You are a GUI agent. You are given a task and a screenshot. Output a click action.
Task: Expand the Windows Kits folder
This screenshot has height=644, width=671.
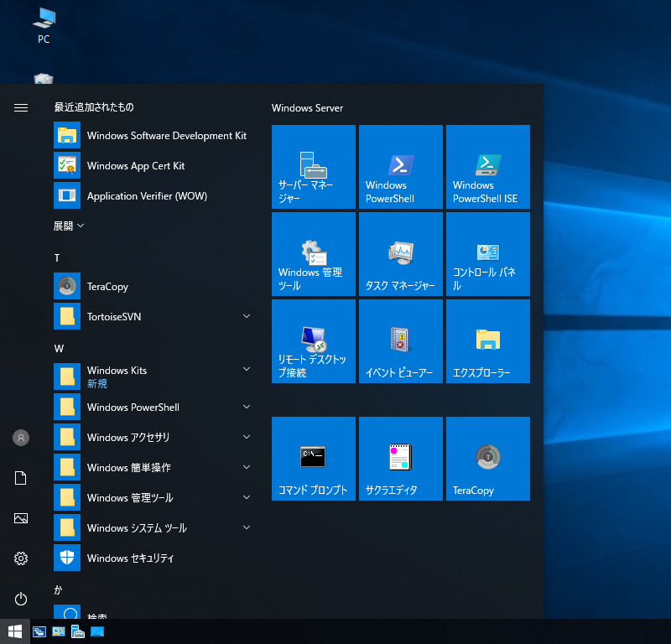153,377
